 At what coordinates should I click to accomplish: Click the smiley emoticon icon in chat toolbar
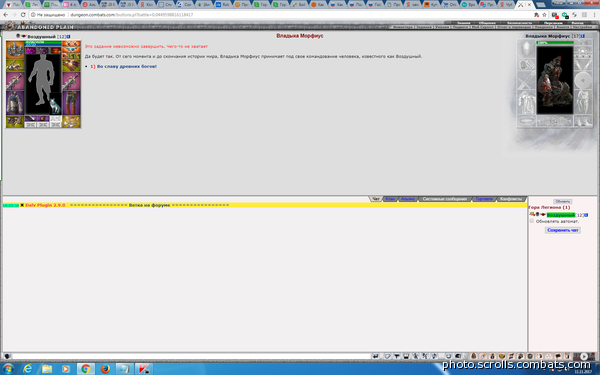tap(448, 356)
